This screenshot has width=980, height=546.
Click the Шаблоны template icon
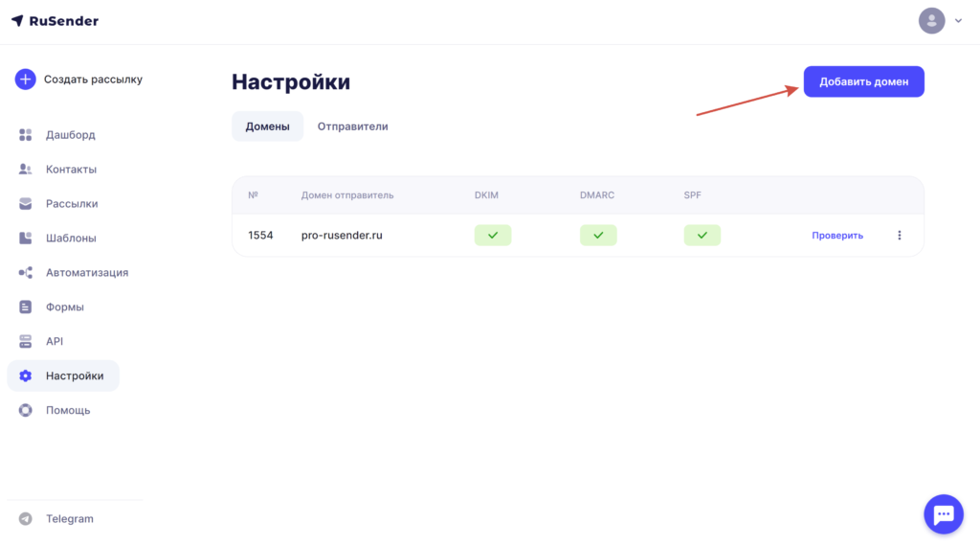(x=25, y=239)
